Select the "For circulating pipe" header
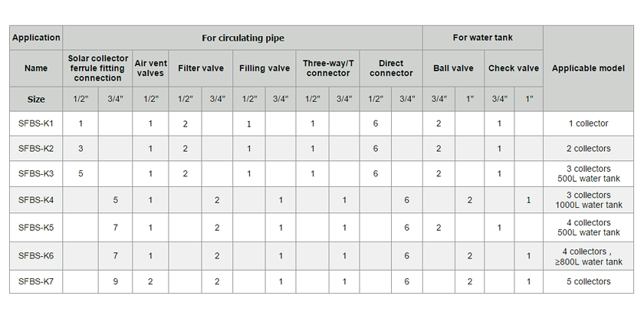644x322 pixels. [x=242, y=38]
